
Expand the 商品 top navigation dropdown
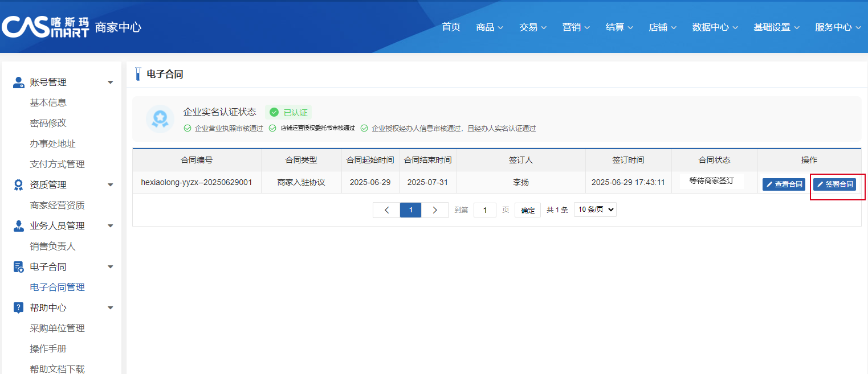click(490, 27)
